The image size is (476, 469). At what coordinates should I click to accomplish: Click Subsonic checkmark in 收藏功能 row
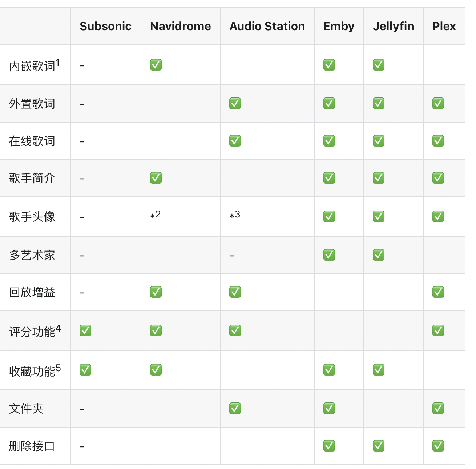click(85, 370)
